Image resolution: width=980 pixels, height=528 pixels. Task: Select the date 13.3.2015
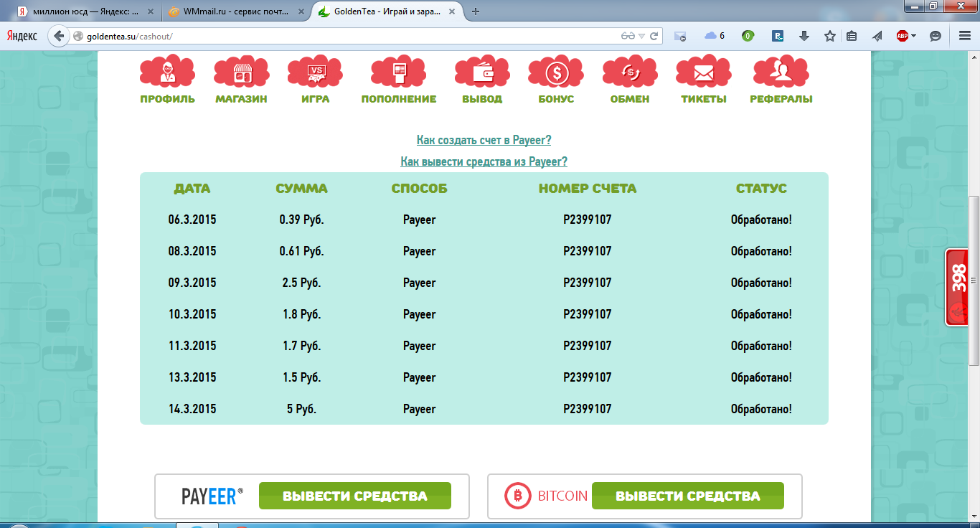point(192,377)
